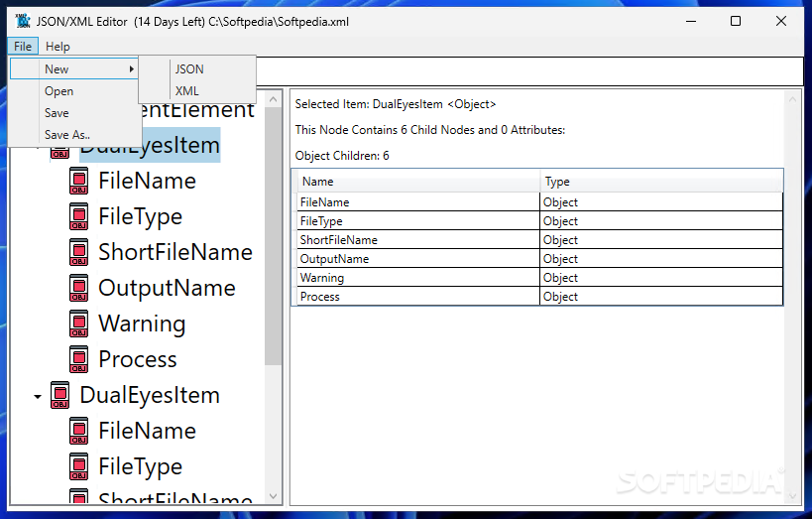The width and height of the screenshot is (812, 519).
Task: Choose Save As.. from the File menu
Action: tap(74, 134)
